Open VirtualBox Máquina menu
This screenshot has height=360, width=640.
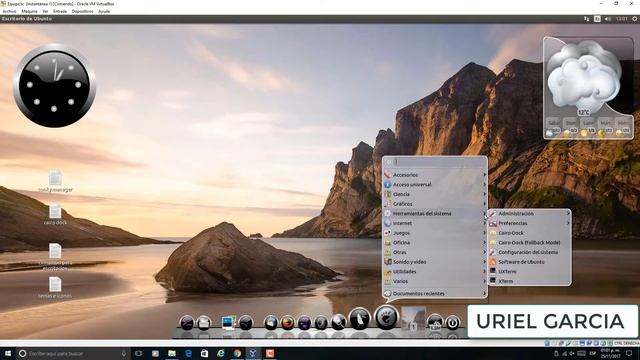pos(29,11)
